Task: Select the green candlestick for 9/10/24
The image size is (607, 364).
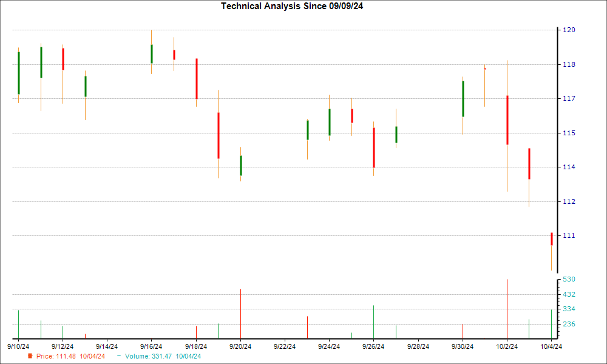Action: click(x=19, y=73)
